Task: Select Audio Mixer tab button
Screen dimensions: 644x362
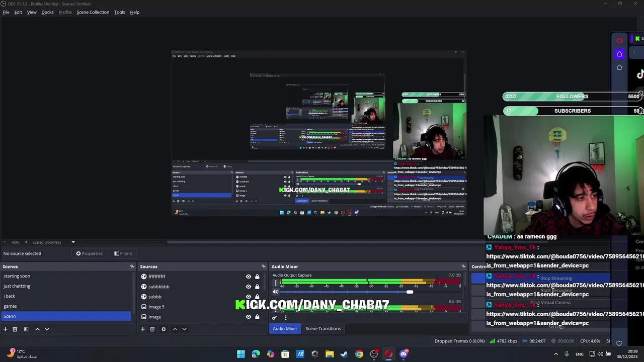Action: [285, 329]
